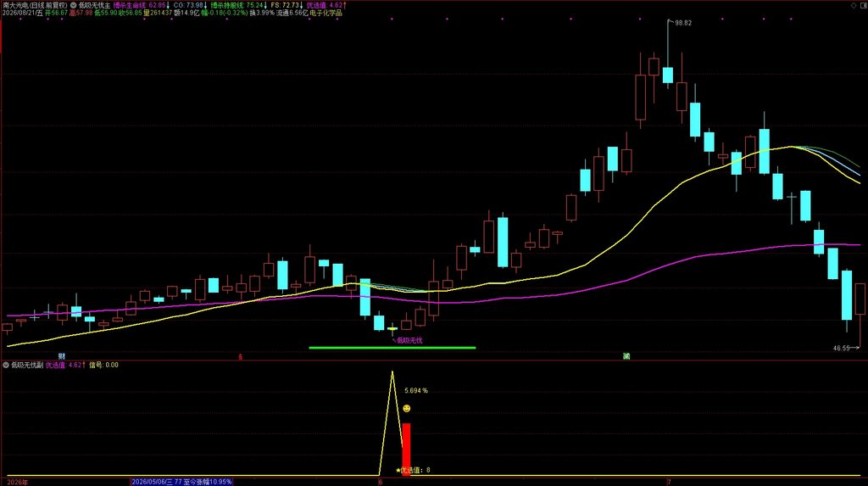Image resolution: width=868 pixels, height=486 pixels.
Task: Click the yellow smiley face signal icon
Action: pos(407,409)
